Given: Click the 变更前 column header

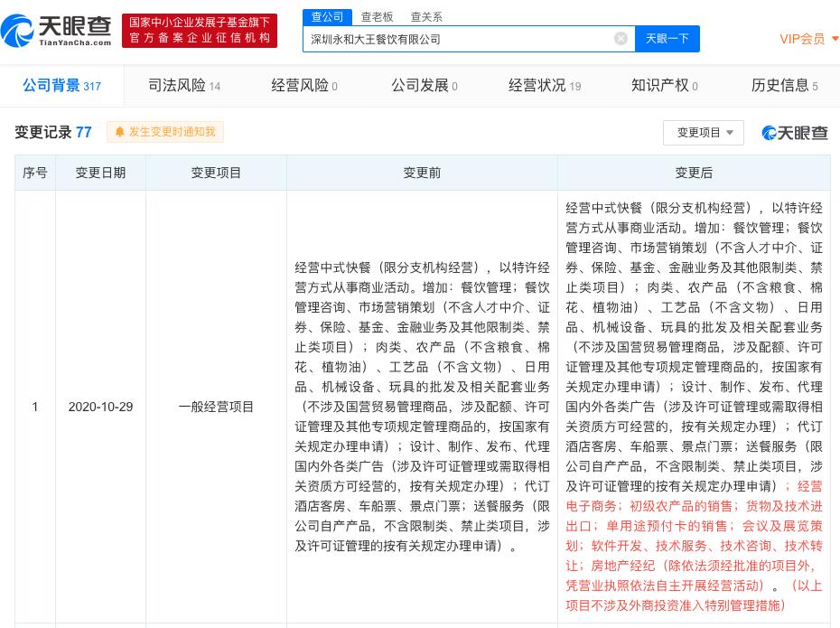Looking at the screenshot, I should click(422, 173).
